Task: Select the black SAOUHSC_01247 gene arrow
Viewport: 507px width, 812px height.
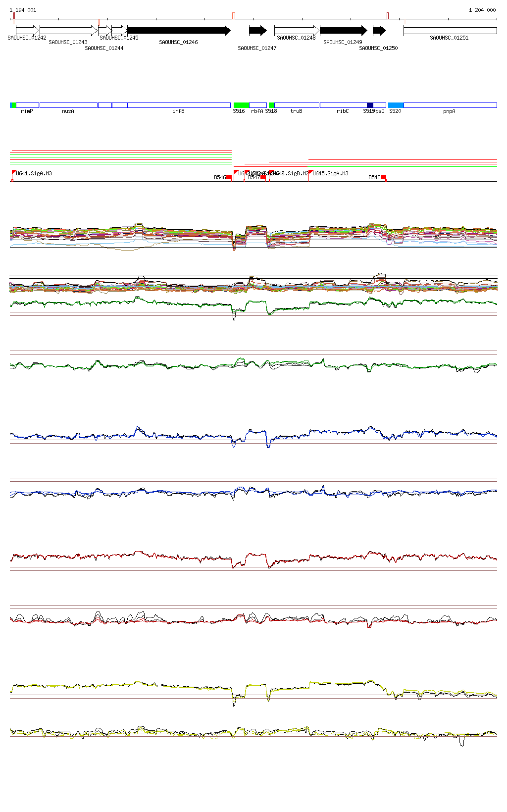Action: point(257,31)
